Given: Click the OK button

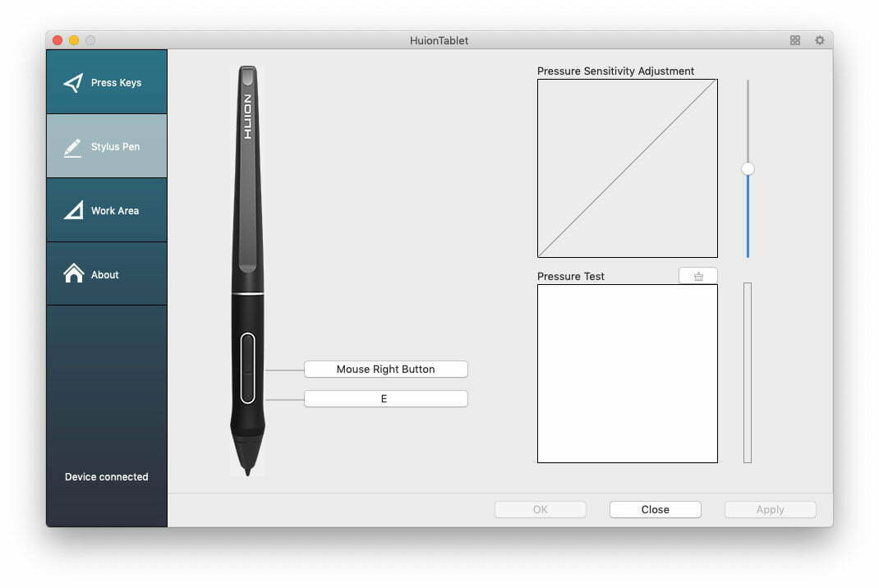Looking at the screenshot, I should tap(541, 509).
